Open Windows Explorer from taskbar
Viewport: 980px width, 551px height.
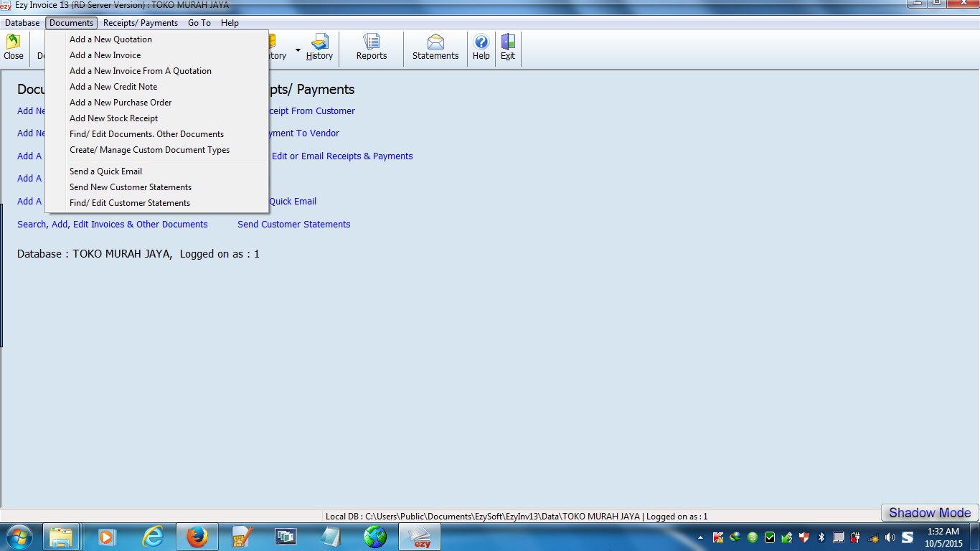pos(61,537)
